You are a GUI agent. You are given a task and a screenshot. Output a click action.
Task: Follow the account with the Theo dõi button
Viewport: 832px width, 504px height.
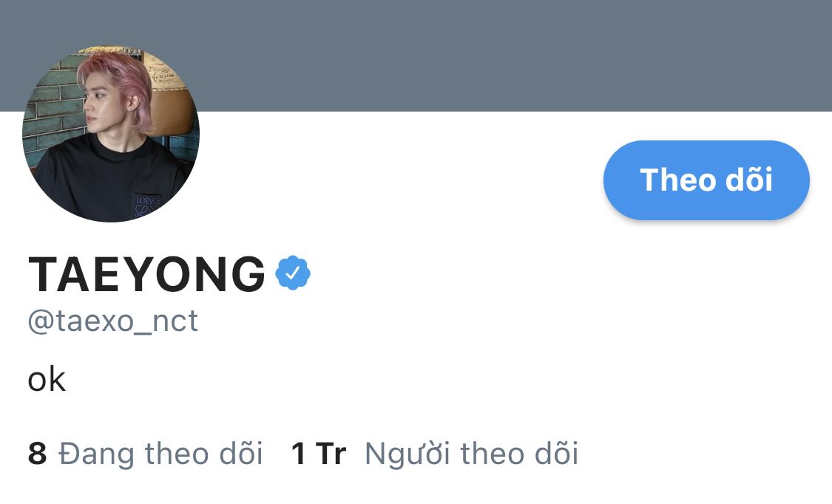pos(706,180)
